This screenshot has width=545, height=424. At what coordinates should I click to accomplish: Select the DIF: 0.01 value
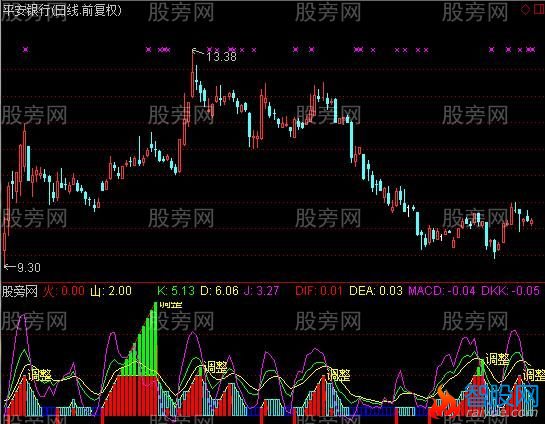[x=319, y=291]
